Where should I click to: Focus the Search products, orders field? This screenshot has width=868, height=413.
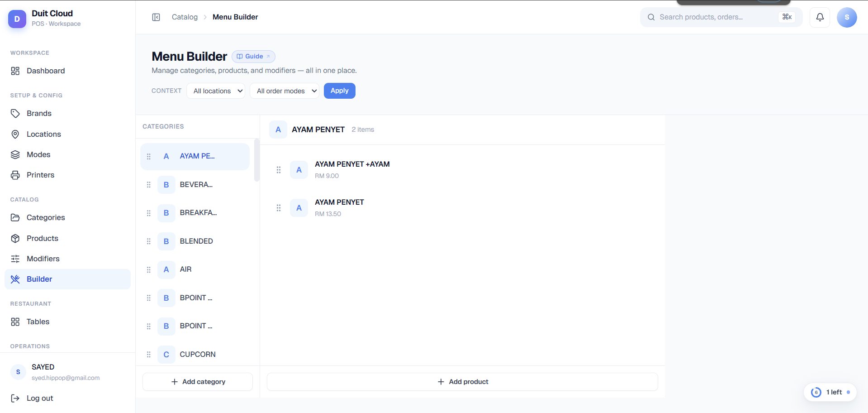[x=721, y=17]
